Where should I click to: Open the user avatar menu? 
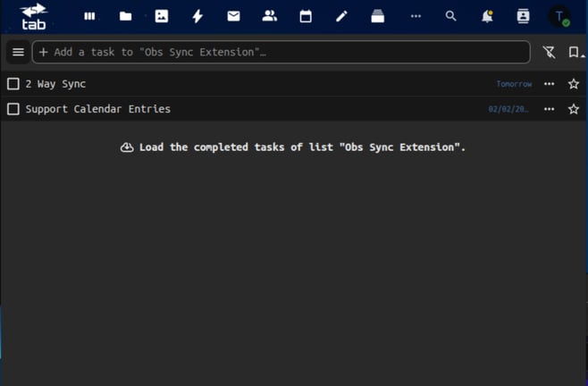[559, 16]
